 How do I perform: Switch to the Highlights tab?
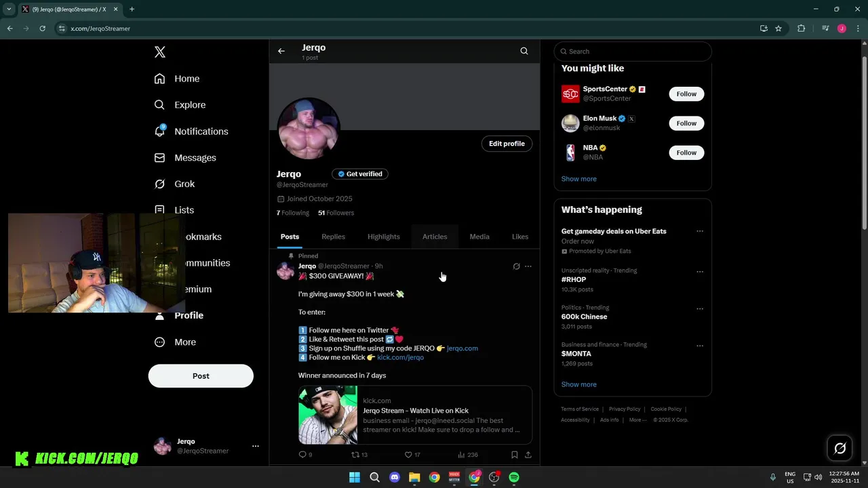[384, 237]
